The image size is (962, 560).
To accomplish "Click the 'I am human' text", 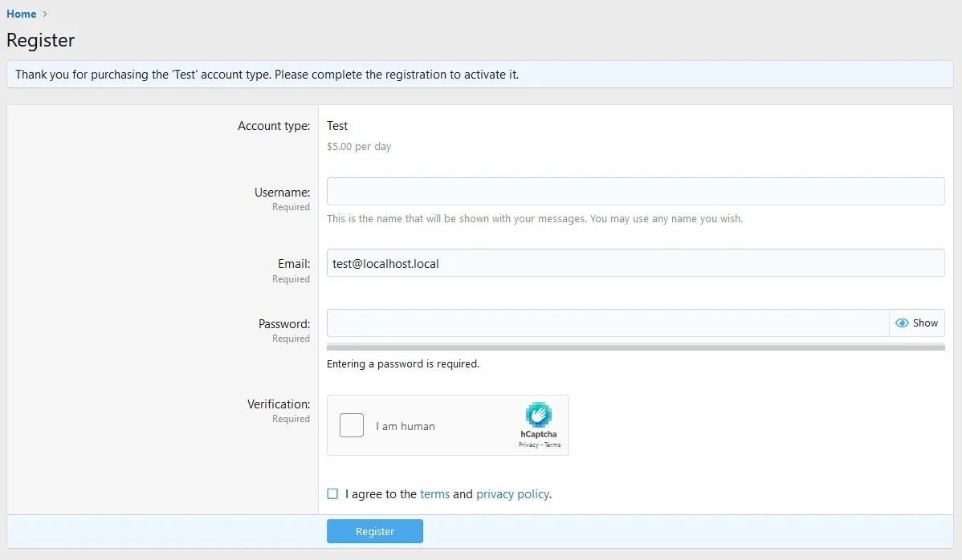I will click(406, 426).
